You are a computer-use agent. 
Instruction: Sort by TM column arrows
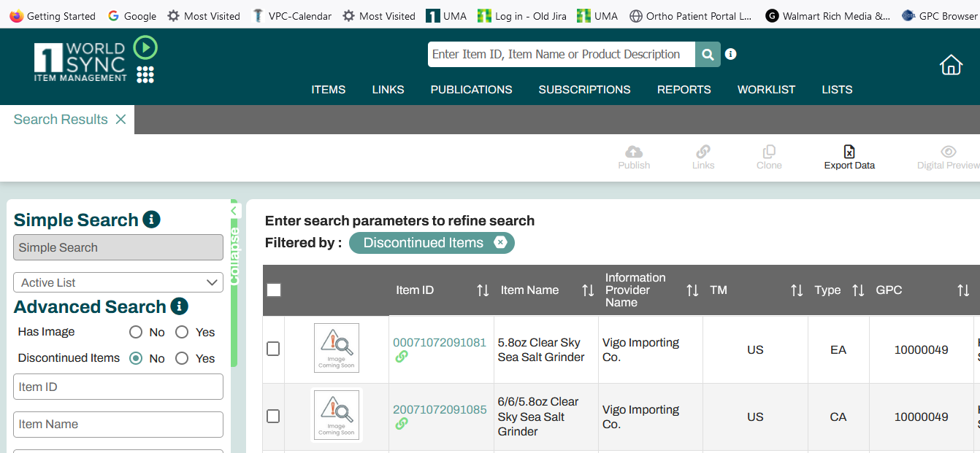[x=797, y=290]
